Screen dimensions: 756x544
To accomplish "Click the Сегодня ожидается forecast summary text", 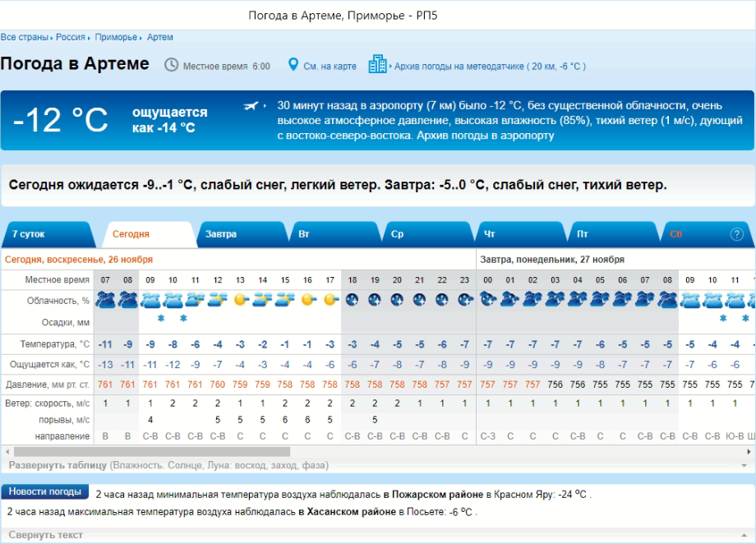I will coord(338,185).
